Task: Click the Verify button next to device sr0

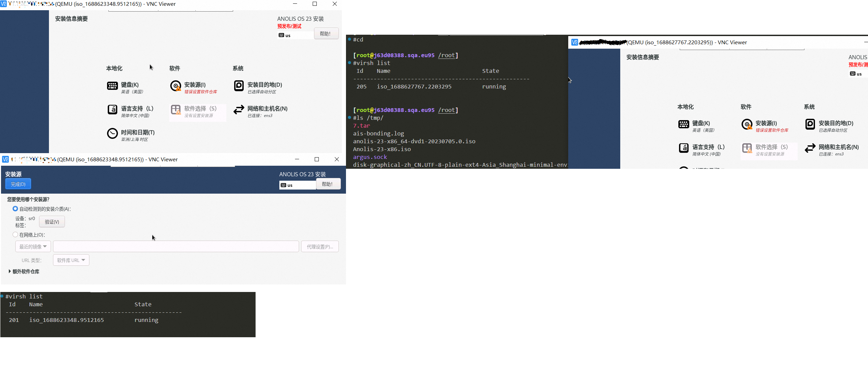Action: click(x=52, y=222)
